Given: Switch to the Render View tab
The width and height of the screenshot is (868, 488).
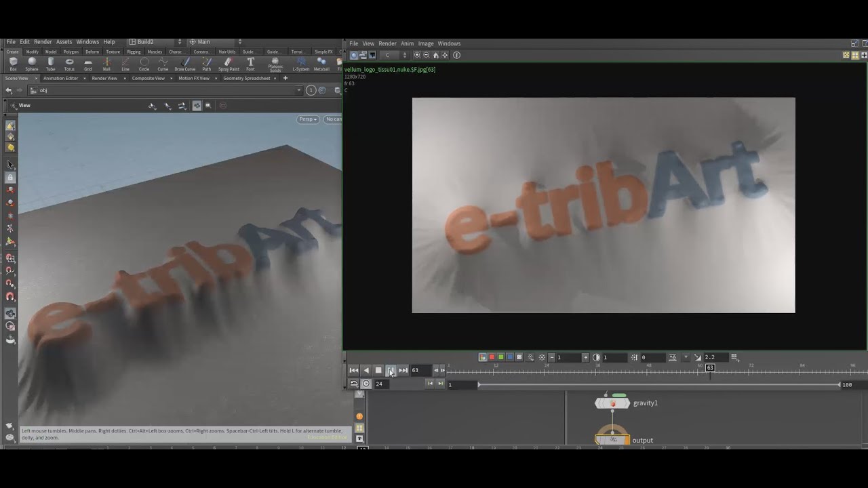Looking at the screenshot, I should point(104,78).
